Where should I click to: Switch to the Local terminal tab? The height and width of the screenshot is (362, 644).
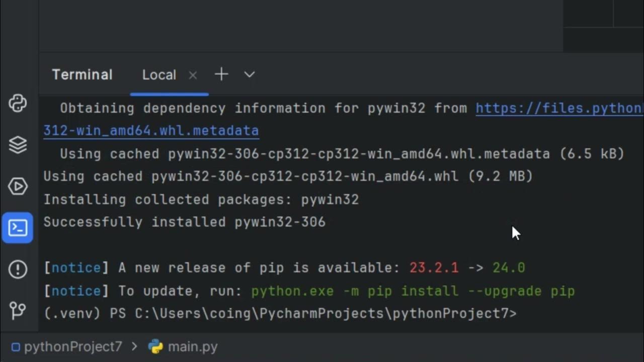tap(159, 75)
